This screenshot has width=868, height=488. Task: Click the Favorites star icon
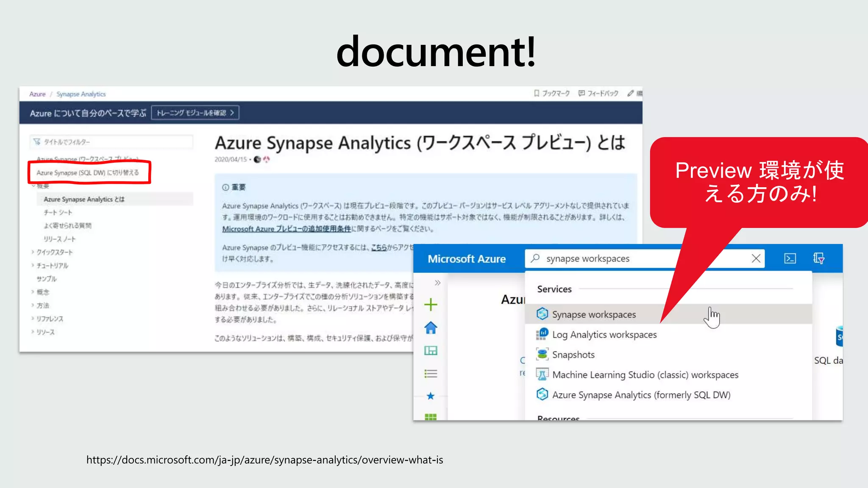click(431, 396)
